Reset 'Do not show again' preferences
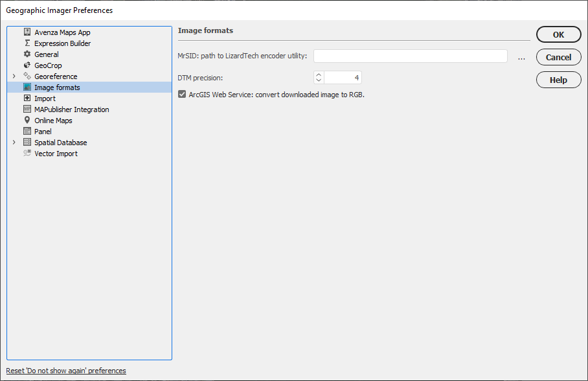The width and height of the screenshot is (588, 381). (65, 370)
